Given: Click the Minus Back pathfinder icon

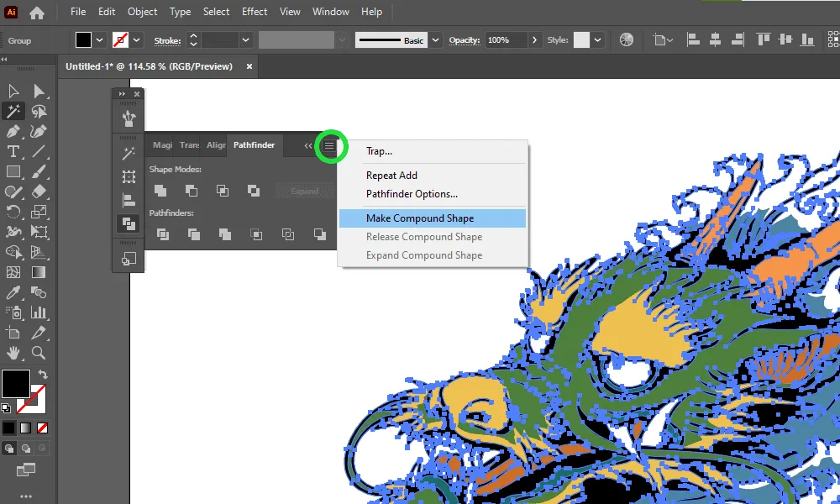Looking at the screenshot, I should pos(319,234).
